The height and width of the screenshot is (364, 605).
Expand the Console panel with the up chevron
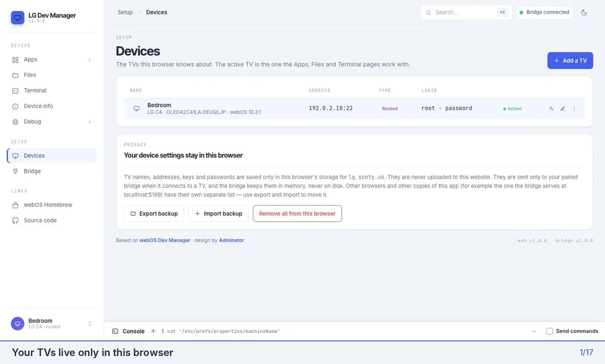tap(534, 331)
